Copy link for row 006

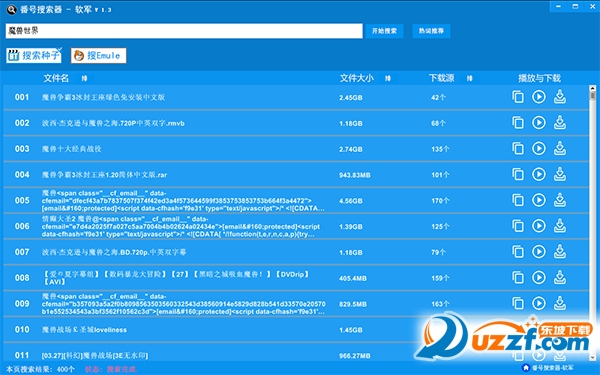pyautogui.click(x=518, y=226)
